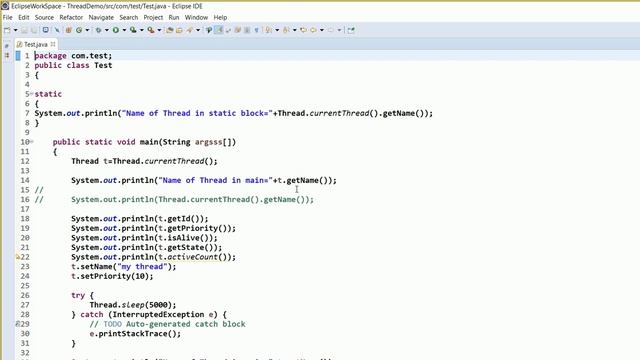The width and height of the screenshot is (640, 360).
Task: Toggle Mark Occurrences icon
Action: [209, 30]
